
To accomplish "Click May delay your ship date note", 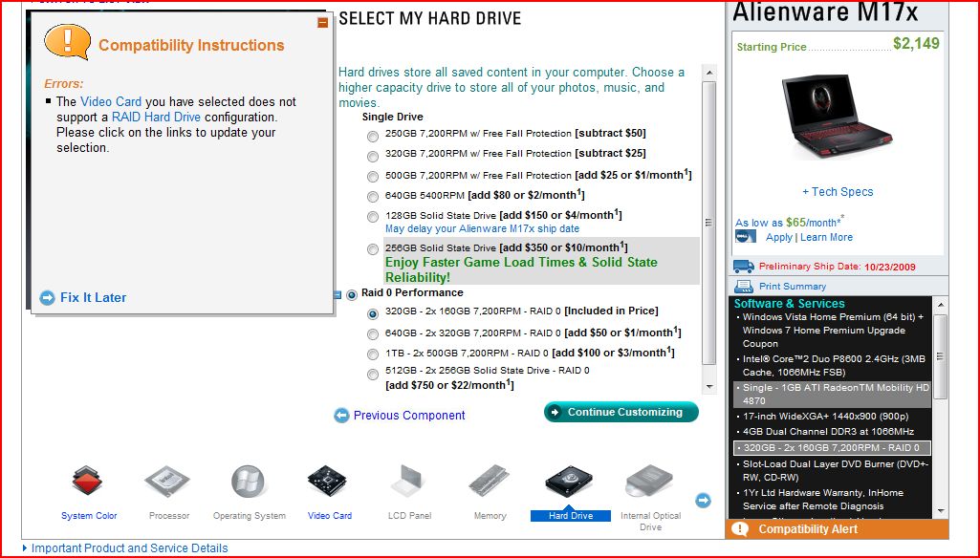I will pyautogui.click(x=482, y=228).
